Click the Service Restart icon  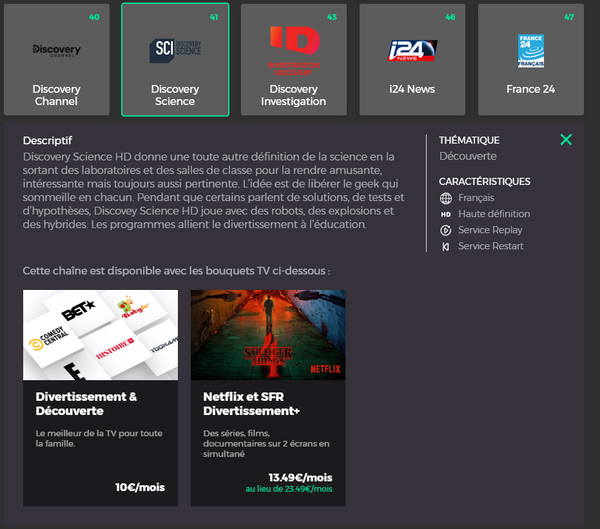click(x=446, y=246)
